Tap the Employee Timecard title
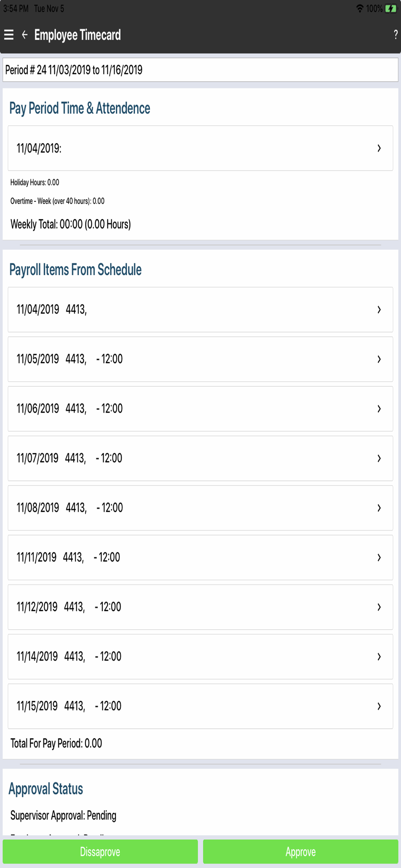This screenshot has width=401, height=868. click(x=78, y=35)
